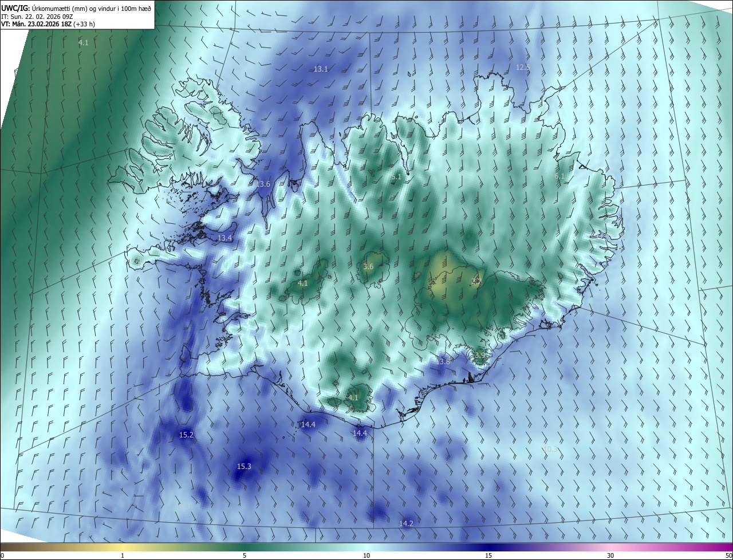This screenshot has width=733, height=560.
Task: Click the 15.3 precipitation value label
Action: point(244,467)
